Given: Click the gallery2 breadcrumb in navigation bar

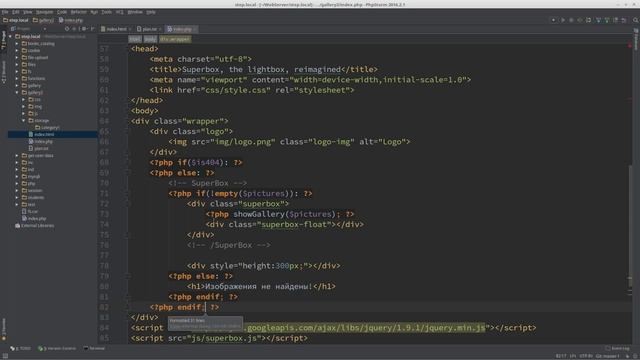Looking at the screenshot, I should (x=43, y=20).
